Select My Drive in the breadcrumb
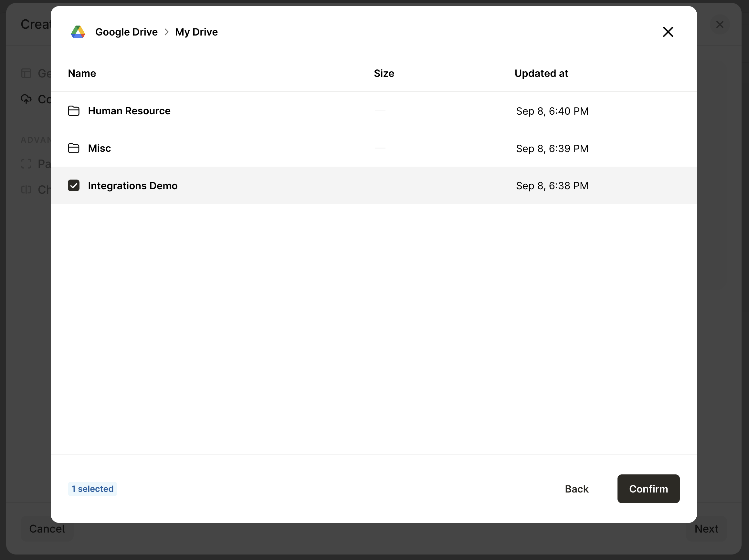Viewport: 749px width, 560px height. (x=196, y=32)
